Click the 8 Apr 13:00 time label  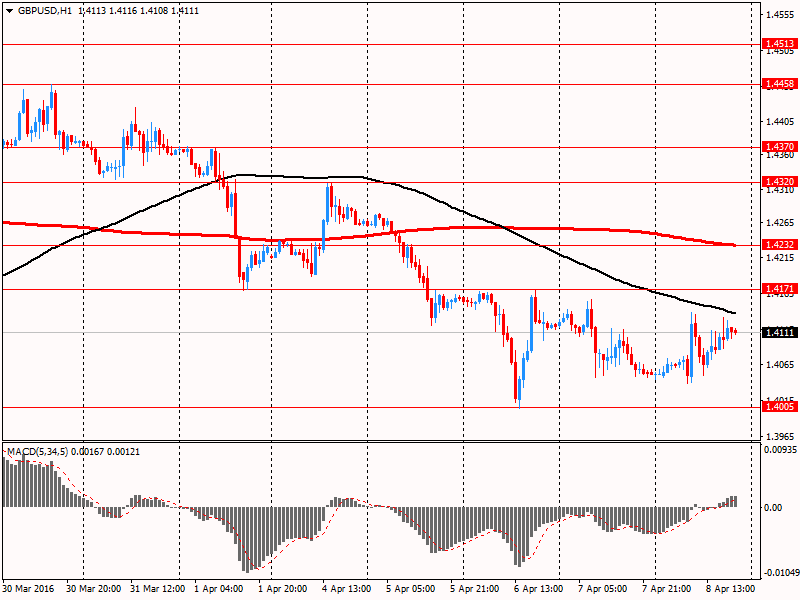pyautogui.click(x=731, y=589)
